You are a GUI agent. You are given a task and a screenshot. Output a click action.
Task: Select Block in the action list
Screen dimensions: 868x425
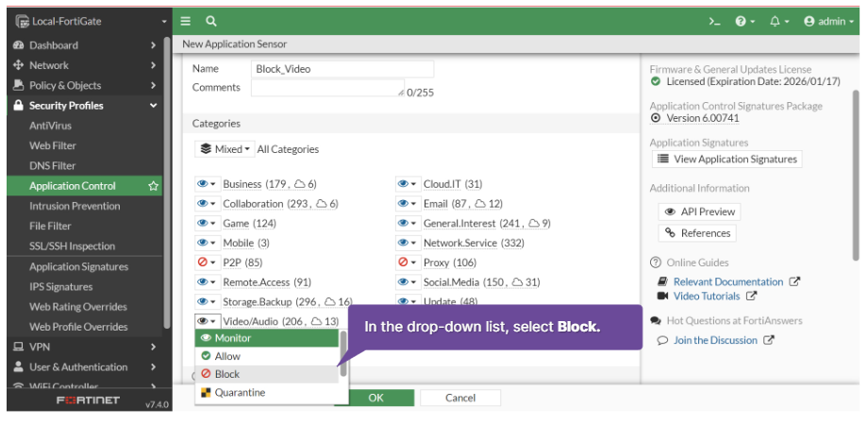pos(267,374)
